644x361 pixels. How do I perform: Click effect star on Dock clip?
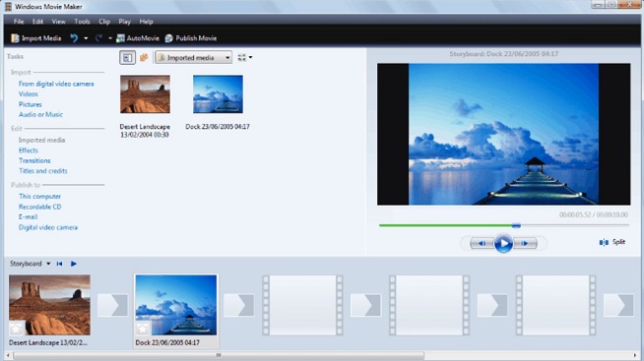(x=143, y=329)
